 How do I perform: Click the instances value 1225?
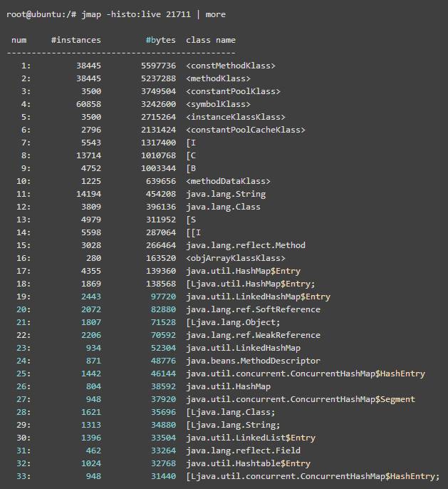[x=91, y=181]
